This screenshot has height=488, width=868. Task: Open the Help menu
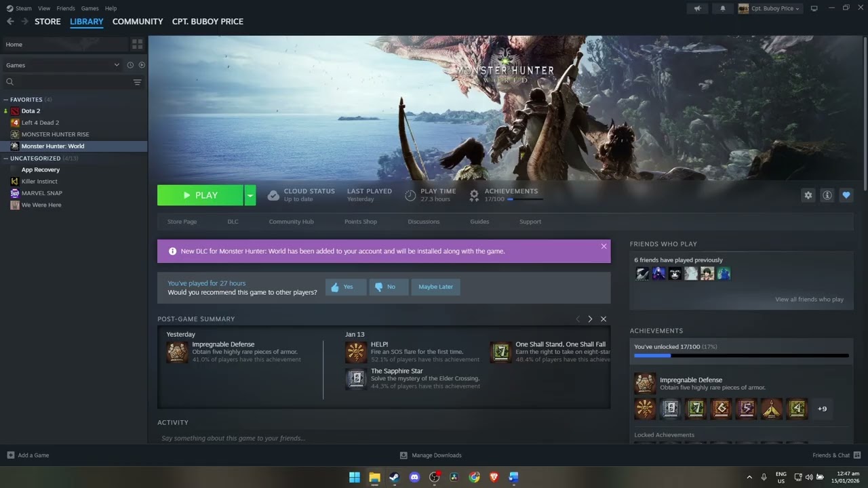click(x=111, y=8)
